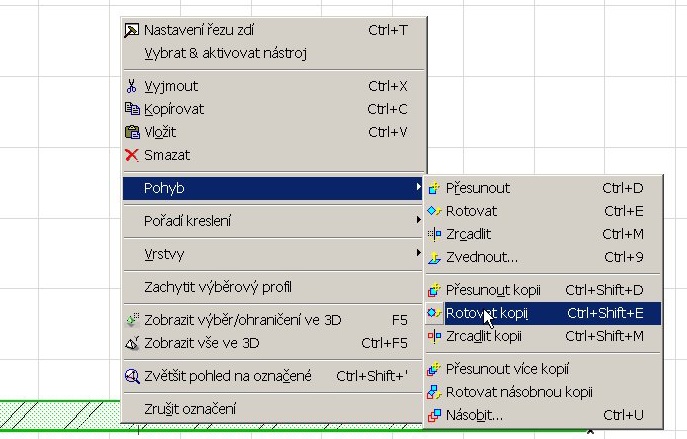Expand the Pořadí kreslení submenu arrow
This screenshot has width=687, height=439.
point(418,220)
